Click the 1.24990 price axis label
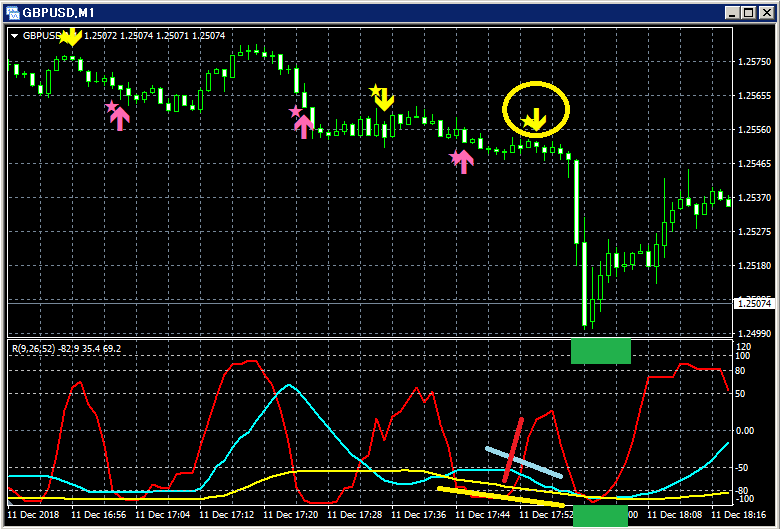The image size is (780, 529). click(755, 333)
